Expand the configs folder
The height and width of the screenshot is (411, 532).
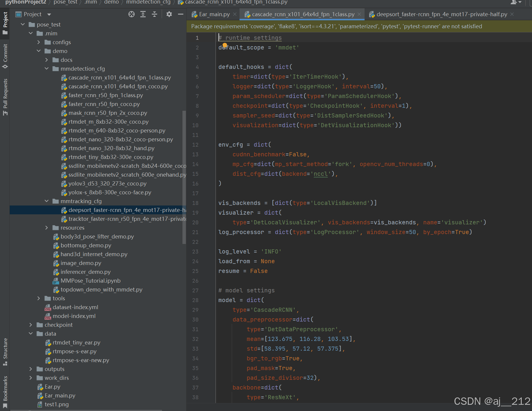(x=39, y=42)
